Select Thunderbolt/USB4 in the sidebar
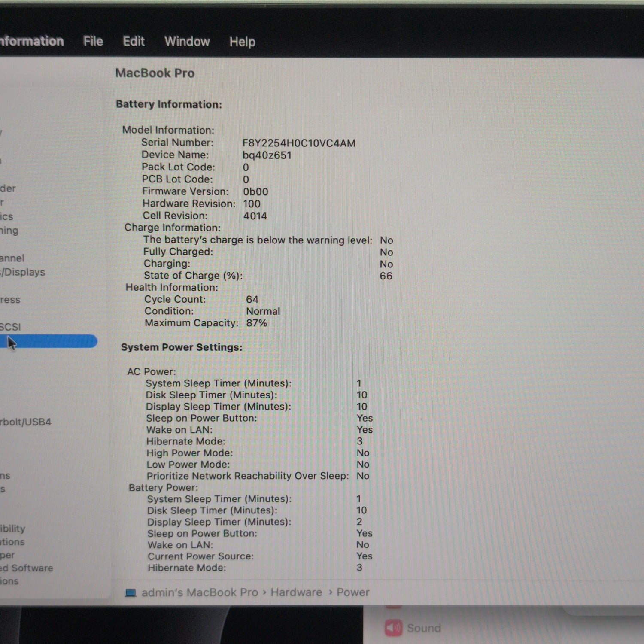The image size is (644, 644). tap(25, 422)
